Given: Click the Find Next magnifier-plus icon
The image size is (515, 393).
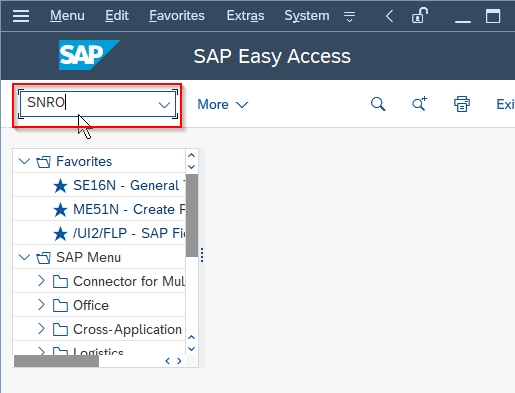Looking at the screenshot, I should (419, 104).
